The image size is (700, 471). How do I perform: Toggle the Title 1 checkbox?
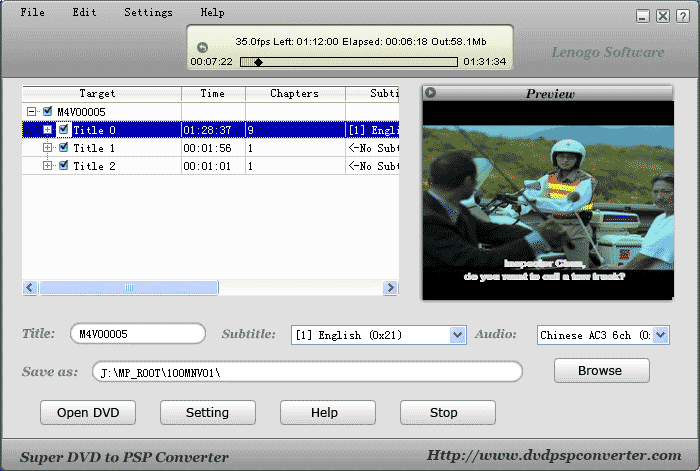(64, 148)
